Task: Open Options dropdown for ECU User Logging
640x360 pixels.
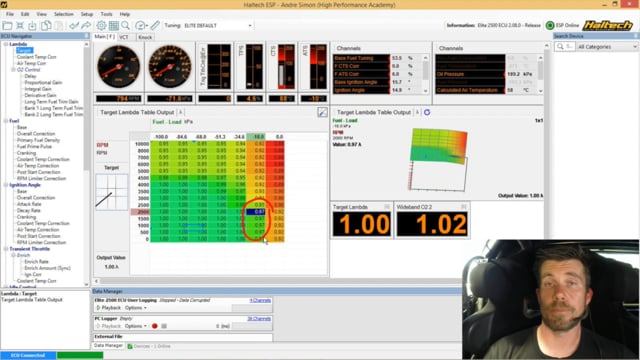Action: tap(136, 308)
